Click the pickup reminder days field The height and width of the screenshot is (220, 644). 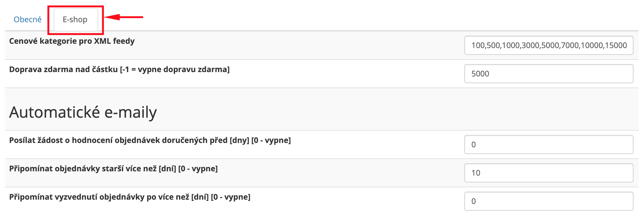[x=549, y=201]
